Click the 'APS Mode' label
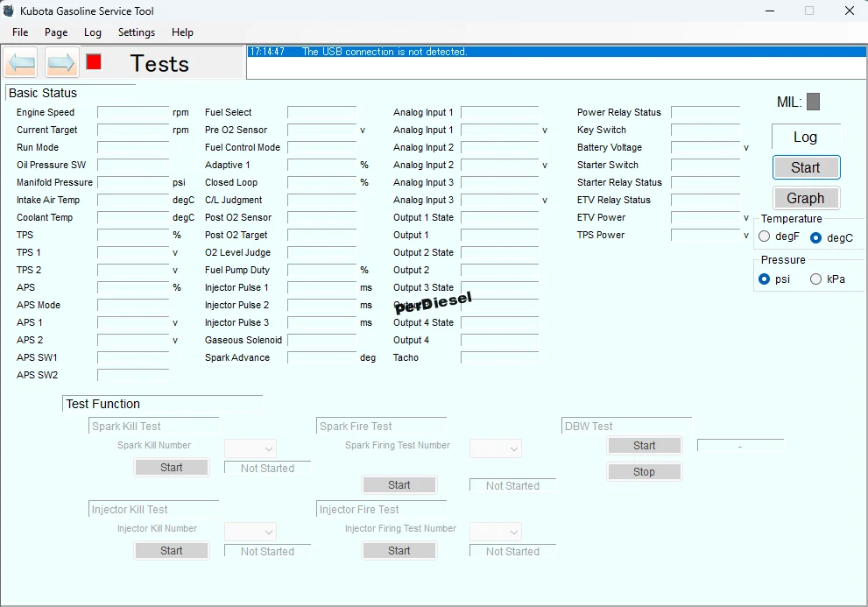The width and height of the screenshot is (868, 607). point(39,305)
